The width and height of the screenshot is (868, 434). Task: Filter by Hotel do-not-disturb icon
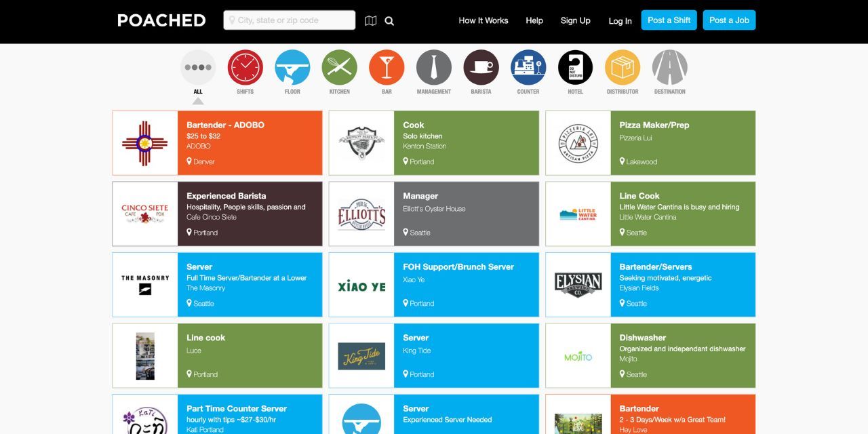click(575, 68)
